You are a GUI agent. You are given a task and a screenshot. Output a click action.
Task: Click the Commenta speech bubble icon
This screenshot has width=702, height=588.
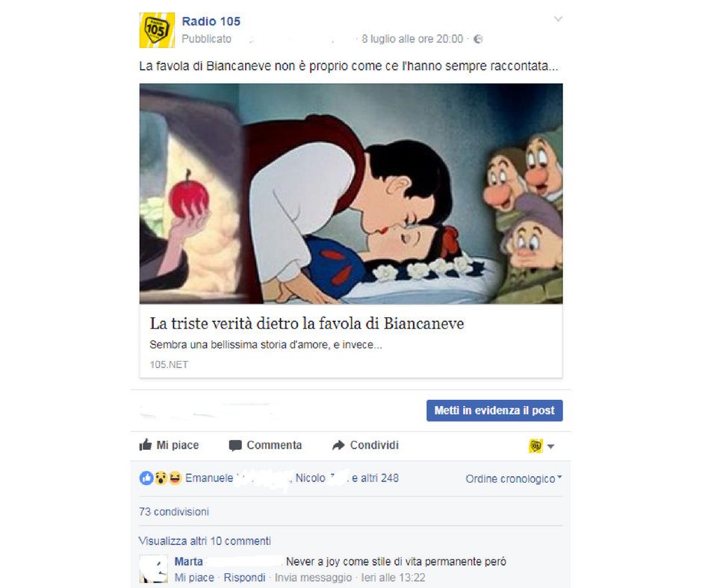click(x=235, y=445)
